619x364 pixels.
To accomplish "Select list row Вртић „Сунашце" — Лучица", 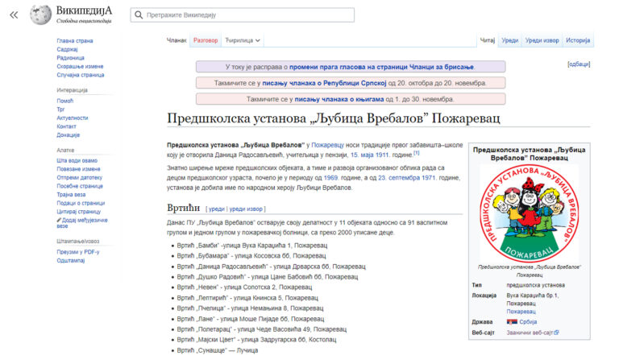I will click(x=217, y=350).
